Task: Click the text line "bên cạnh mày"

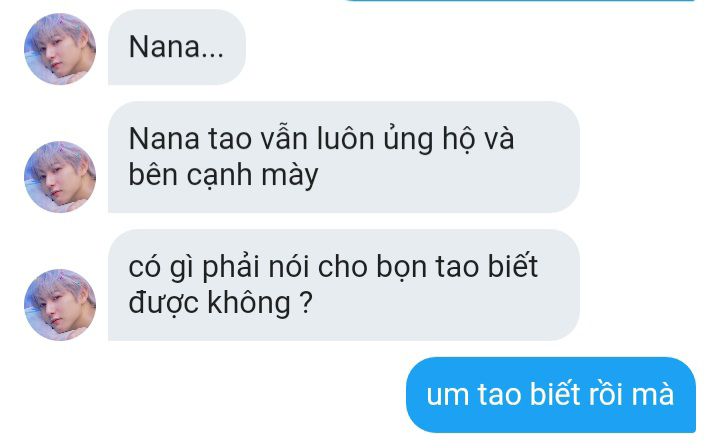Action: click(x=223, y=176)
